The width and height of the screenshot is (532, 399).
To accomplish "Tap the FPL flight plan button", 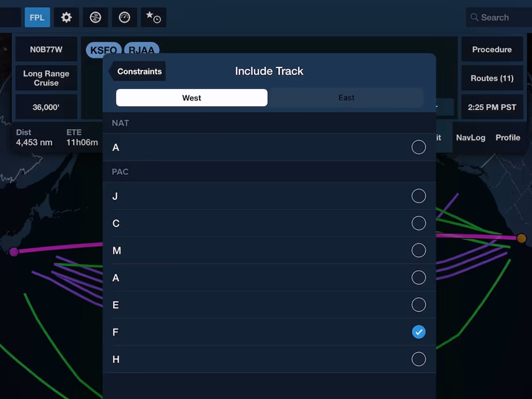I will pyautogui.click(x=37, y=17).
